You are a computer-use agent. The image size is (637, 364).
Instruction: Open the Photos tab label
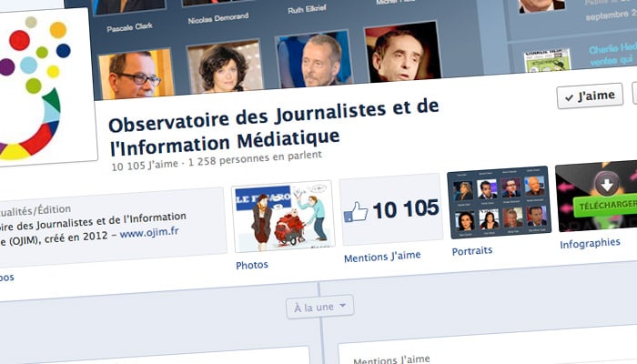pos(252,265)
